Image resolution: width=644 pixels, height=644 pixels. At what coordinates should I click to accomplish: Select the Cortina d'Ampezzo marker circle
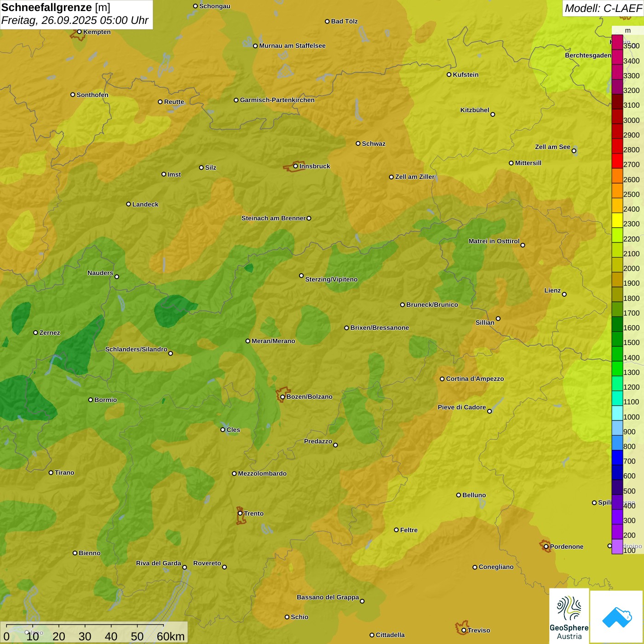442,379
